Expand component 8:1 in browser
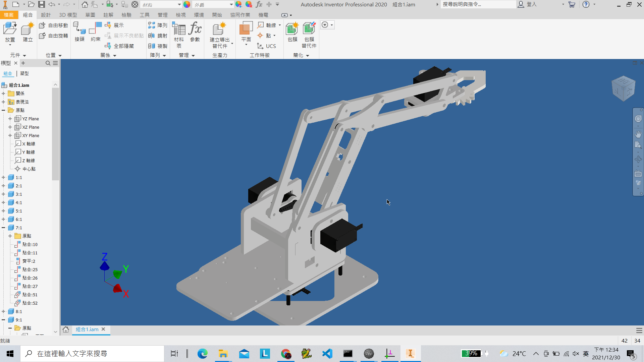 click(3, 311)
